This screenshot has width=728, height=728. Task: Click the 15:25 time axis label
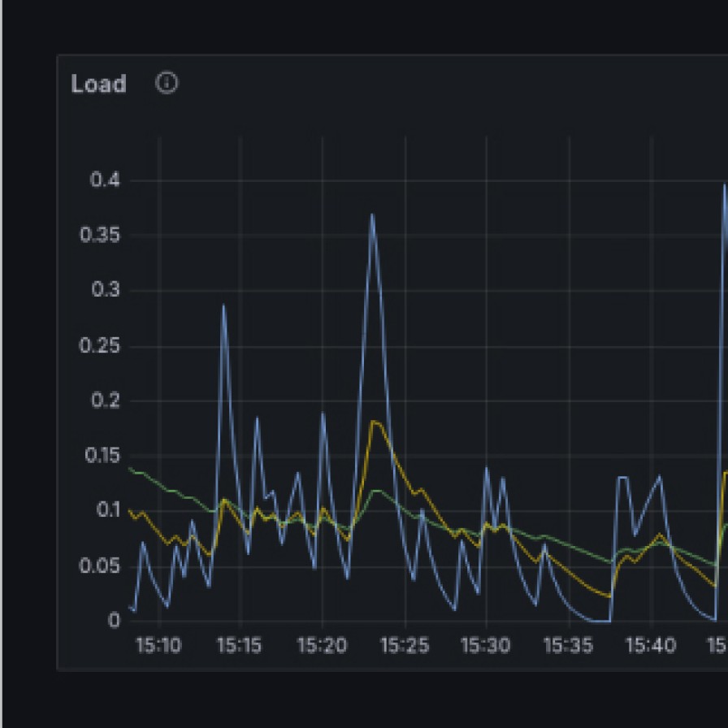click(x=404, y=646)
